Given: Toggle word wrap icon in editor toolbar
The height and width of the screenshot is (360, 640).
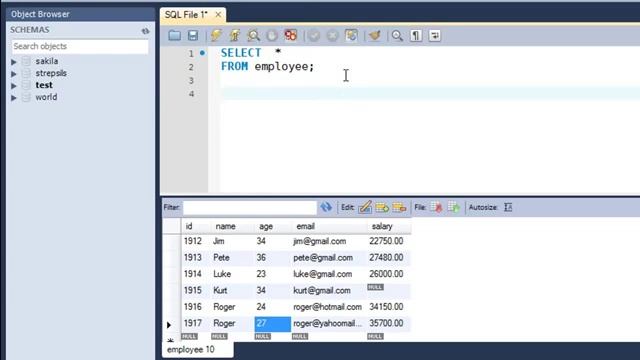Looking at the screenshot, I should tap(435, 36).
